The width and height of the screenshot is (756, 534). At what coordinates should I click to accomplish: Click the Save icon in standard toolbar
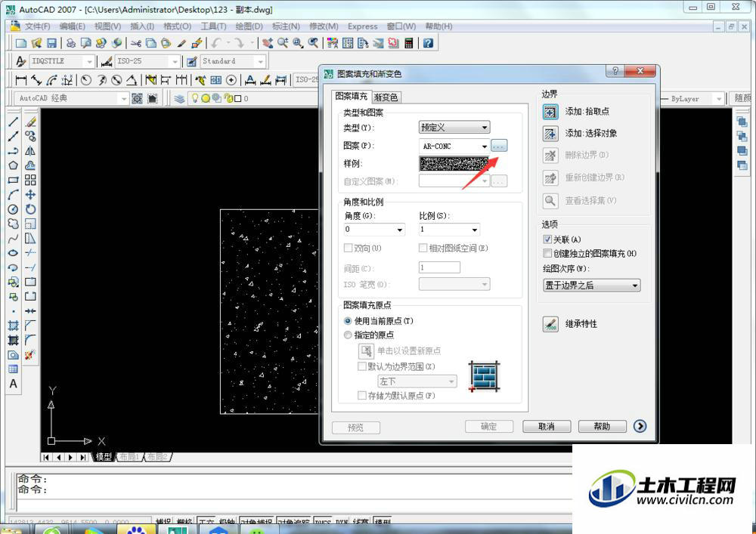(x=51, y=43)
